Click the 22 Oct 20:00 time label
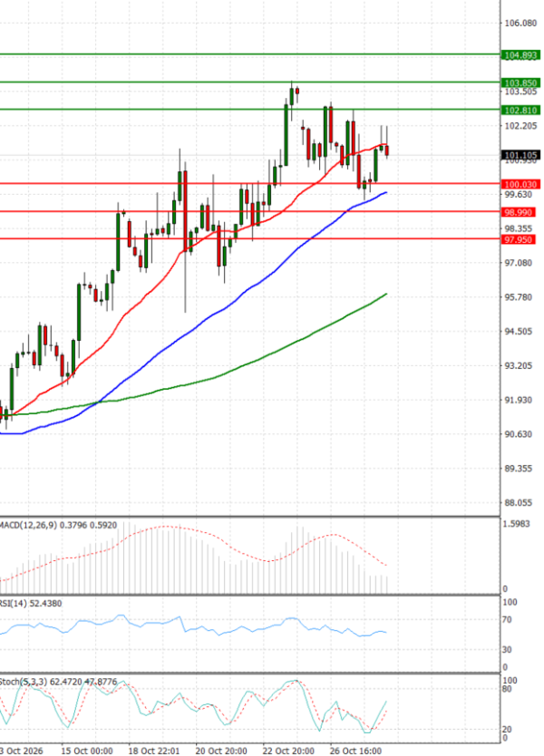 click(x=288, y=751)
